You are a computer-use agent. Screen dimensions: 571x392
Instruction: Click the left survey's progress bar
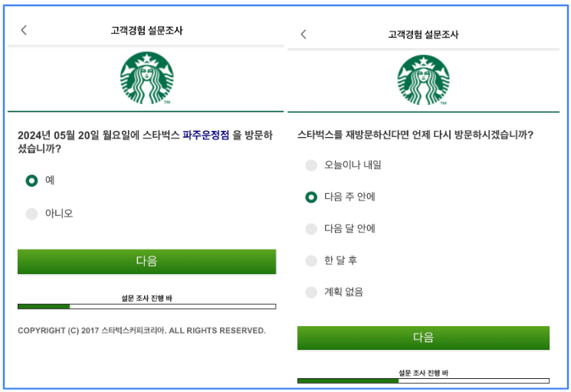click(x=146, y=306)
